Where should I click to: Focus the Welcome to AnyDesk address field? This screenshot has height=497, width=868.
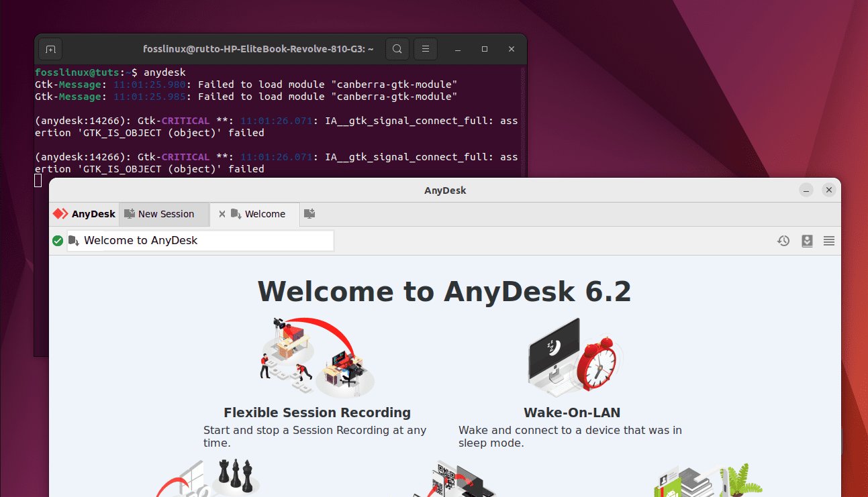(x=201, y=241)
